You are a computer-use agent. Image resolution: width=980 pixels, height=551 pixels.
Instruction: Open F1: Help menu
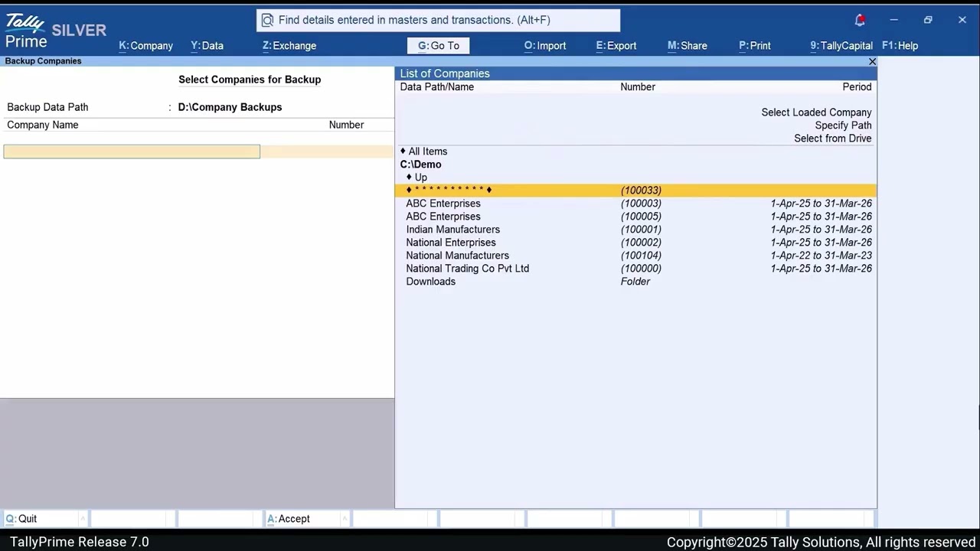[x=900, y=46]
